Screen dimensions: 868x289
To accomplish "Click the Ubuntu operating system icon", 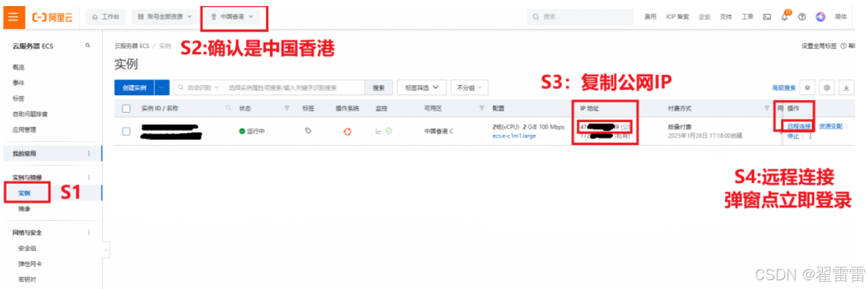I will 348,131.
